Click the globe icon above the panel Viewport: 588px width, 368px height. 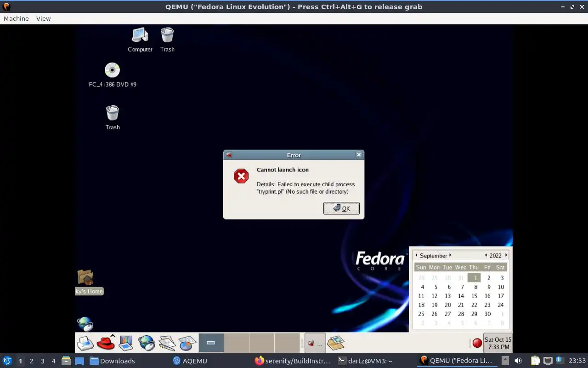point(85,324)
